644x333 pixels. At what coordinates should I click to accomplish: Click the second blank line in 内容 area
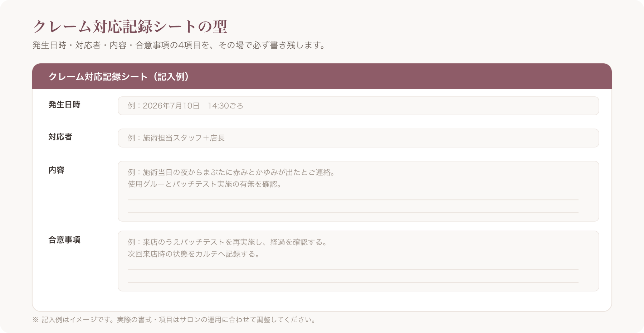pos(353,213)
